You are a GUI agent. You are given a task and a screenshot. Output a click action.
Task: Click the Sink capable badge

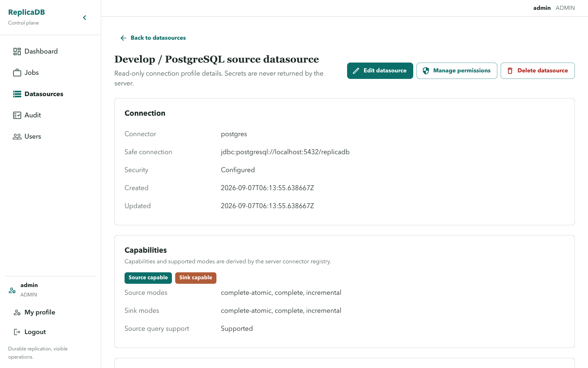tap(196, 278)
